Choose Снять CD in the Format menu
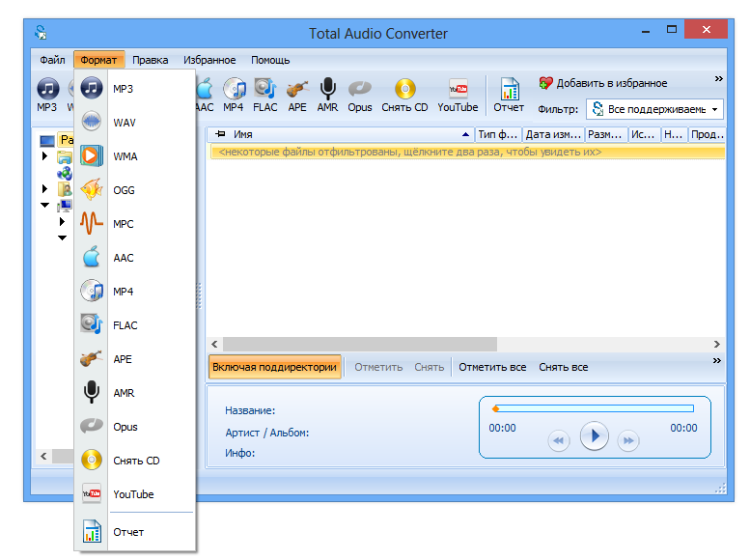750x560 pixels. (x=135, y=461)
